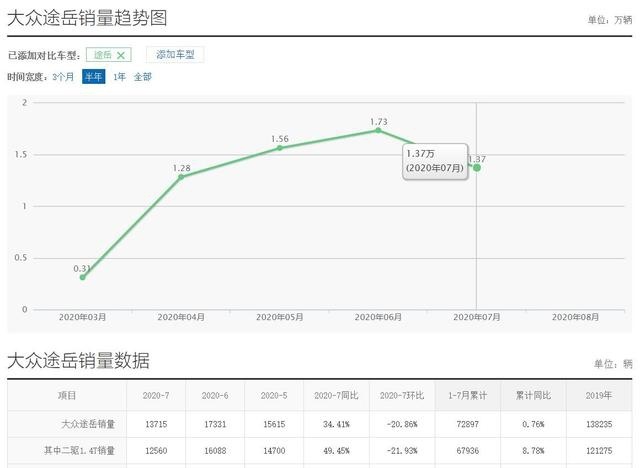Click the cell value 14700
Image resolution: width=640 pixels, height=468 pixels.
[274, 450]
